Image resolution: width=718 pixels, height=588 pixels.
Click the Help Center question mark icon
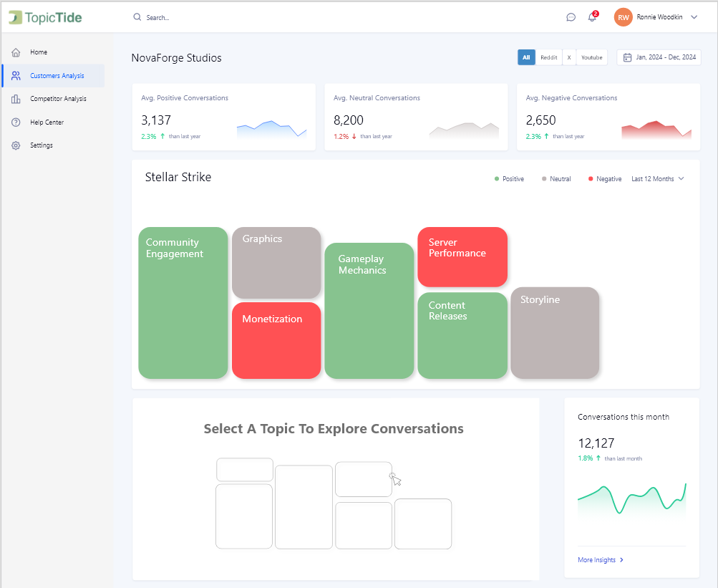click(16, 122)
